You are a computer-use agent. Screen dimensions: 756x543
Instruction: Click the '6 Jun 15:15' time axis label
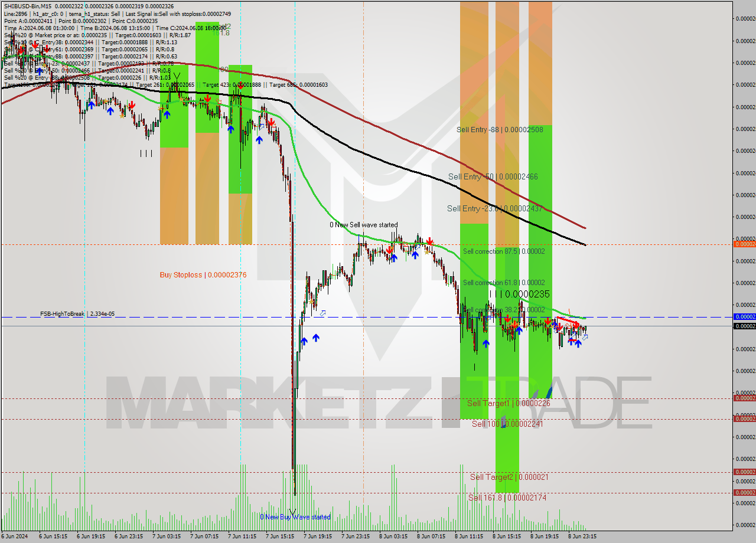coord(53,537)
